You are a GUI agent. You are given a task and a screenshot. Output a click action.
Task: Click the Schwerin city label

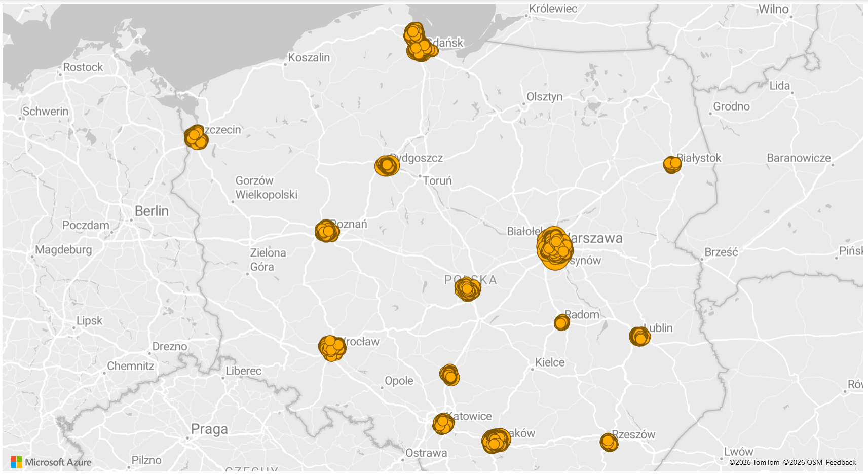point(45,111)
